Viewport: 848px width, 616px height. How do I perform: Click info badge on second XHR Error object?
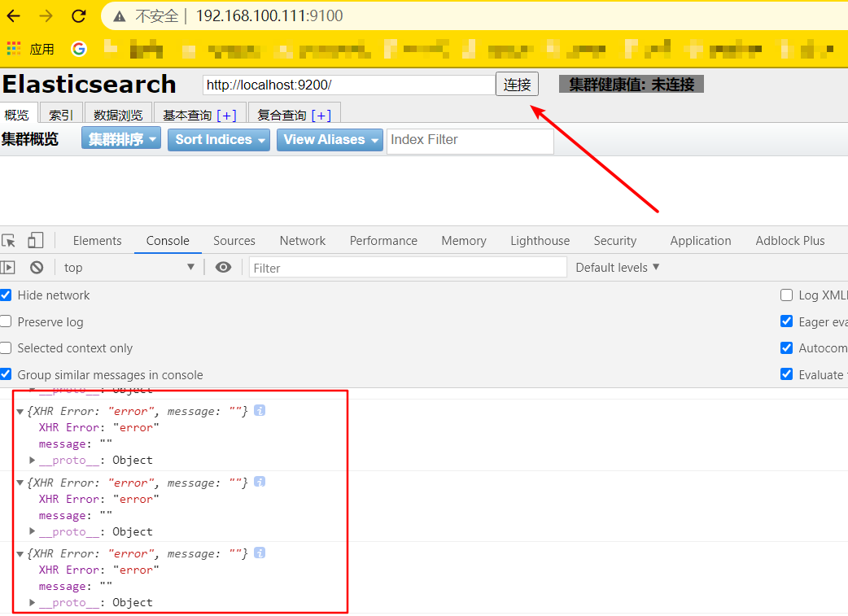pos(260,482)
